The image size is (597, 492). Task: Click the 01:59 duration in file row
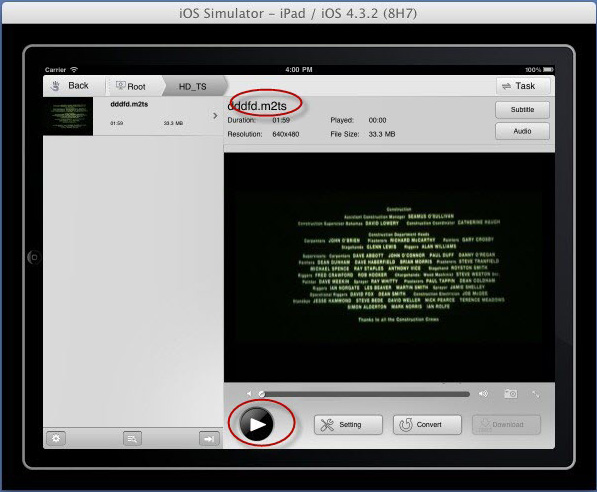pos(117,123)
